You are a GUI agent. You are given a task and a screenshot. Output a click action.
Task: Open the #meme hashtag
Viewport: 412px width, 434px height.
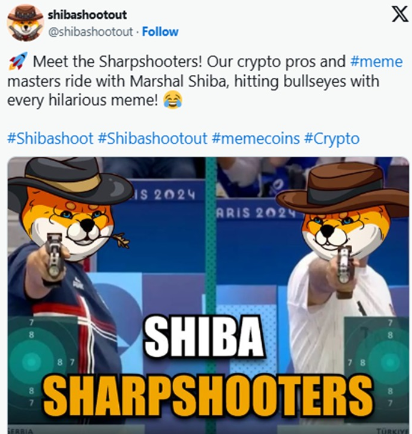click(377, 62)
